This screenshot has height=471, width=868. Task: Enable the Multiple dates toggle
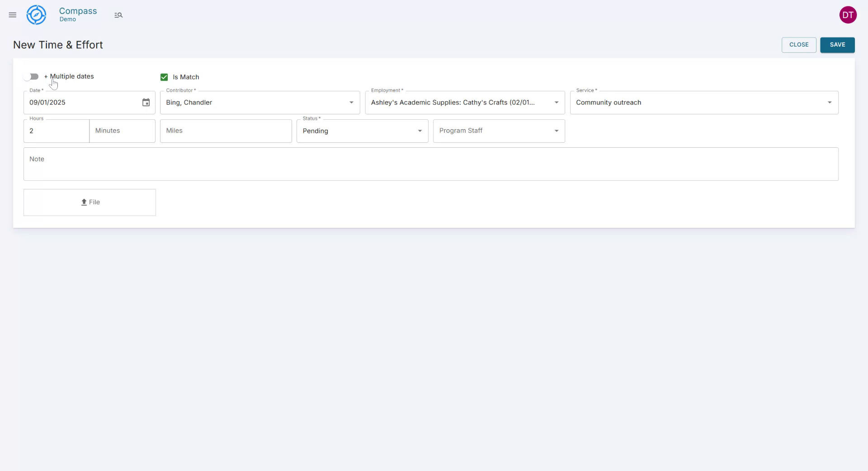click(x=31, y=76)
